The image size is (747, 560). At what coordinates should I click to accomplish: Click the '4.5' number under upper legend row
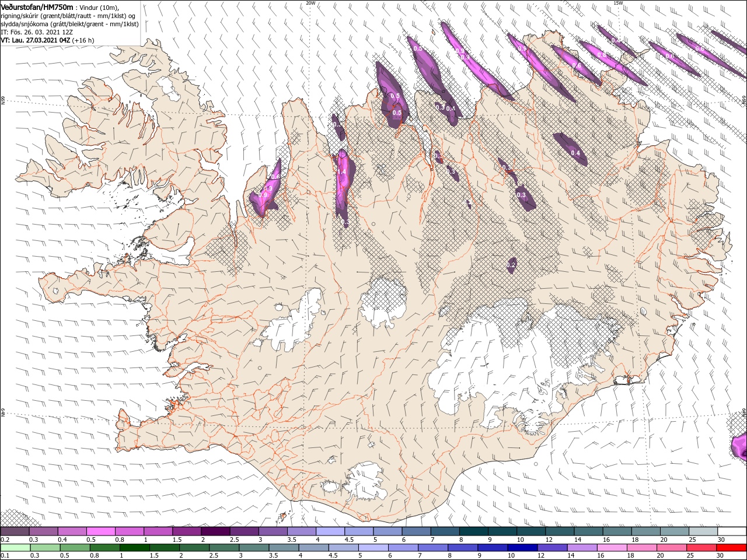tap(349, 540)
